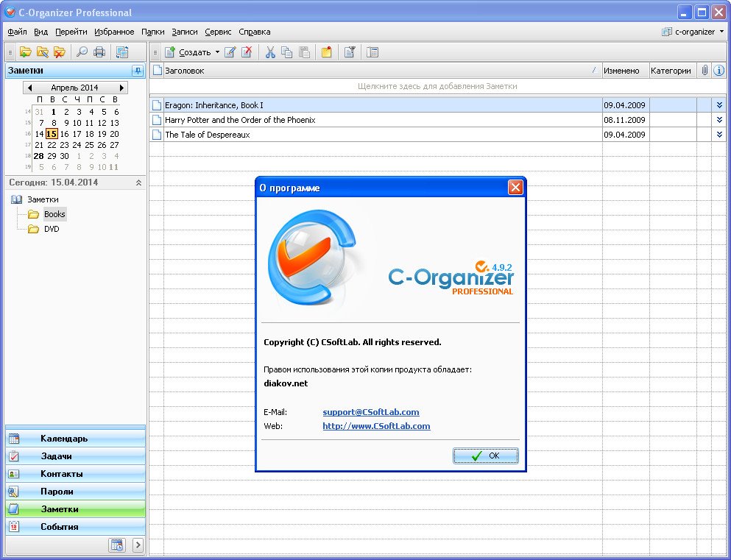Click the preview pane layout icon
Screen dimensions: 731x560
coord(372,52)
